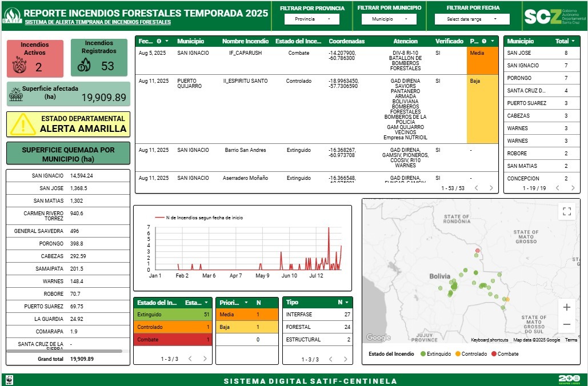Screen dimensions: 588x386
Task: Open the Municipio filter dropdown
Action: 389,19
